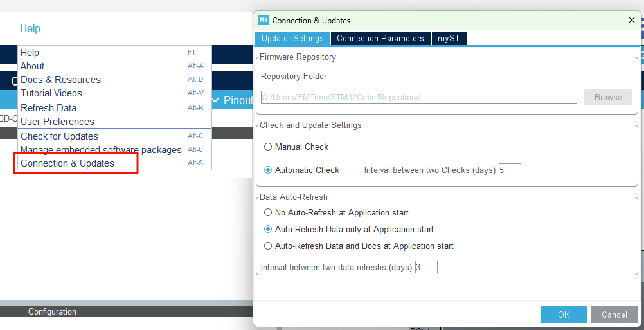Switch to Connection Parameters tab
644x330 pixels.
tap(380, 39)
